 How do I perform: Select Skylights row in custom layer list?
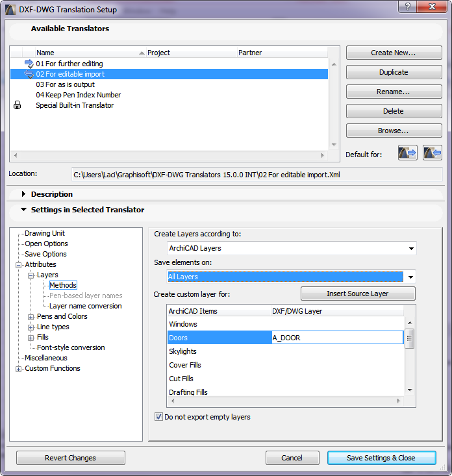click(286, 351)
